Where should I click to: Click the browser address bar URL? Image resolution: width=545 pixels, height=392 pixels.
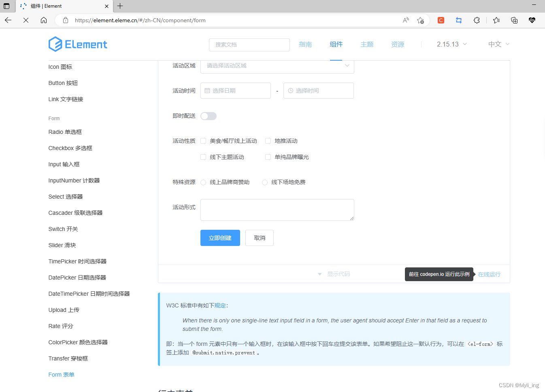tap(140, 20)
